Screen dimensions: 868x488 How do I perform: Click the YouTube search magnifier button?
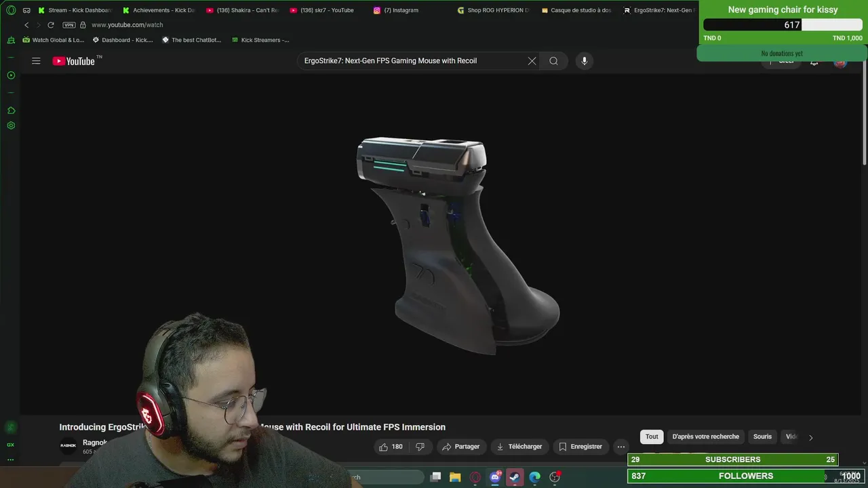click(554, 61)
